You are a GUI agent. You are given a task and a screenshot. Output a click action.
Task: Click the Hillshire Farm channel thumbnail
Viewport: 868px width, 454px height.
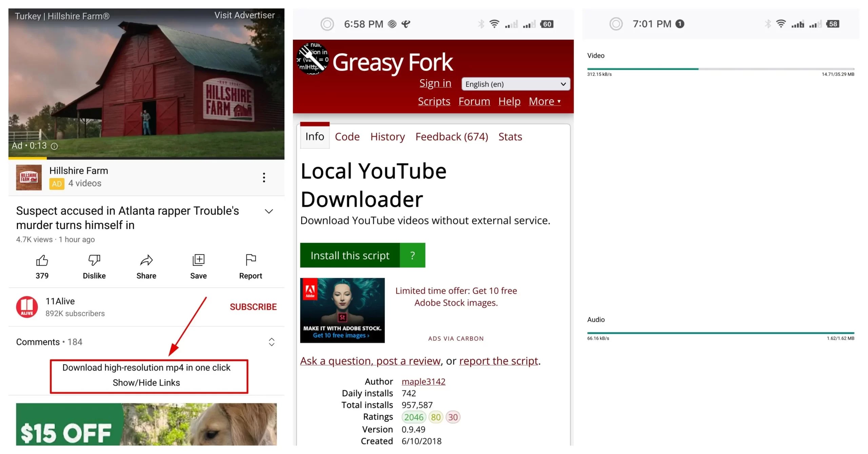28,177
